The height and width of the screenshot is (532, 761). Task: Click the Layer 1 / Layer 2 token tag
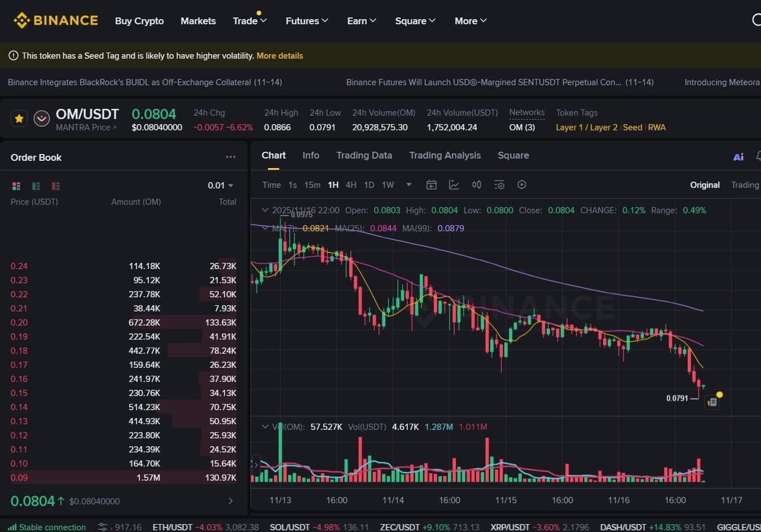(587, 127)
